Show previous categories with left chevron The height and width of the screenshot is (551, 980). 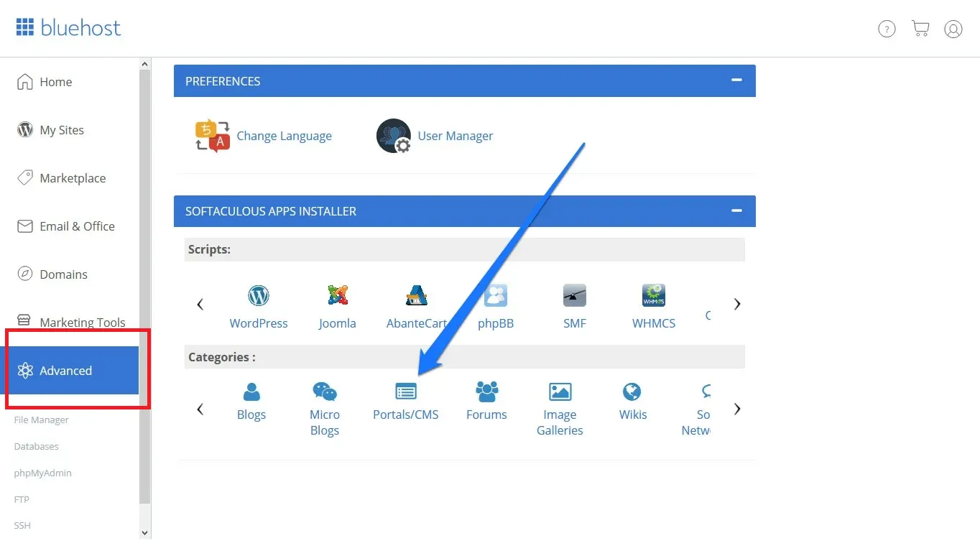tap(200, 409)
